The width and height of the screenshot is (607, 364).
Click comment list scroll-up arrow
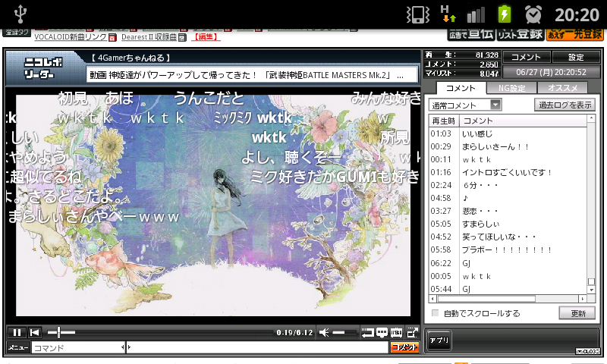click(x=591, y=119)
